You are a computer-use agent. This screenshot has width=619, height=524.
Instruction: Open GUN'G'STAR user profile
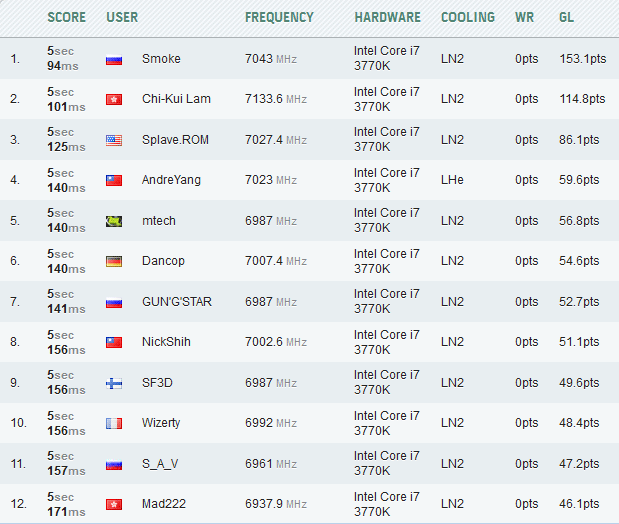click(x=177, y=301)
